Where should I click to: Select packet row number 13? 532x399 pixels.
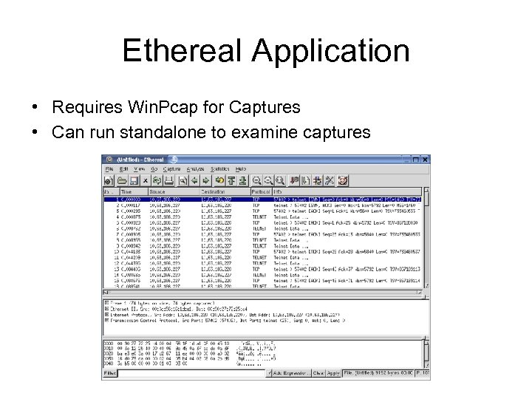262,269
